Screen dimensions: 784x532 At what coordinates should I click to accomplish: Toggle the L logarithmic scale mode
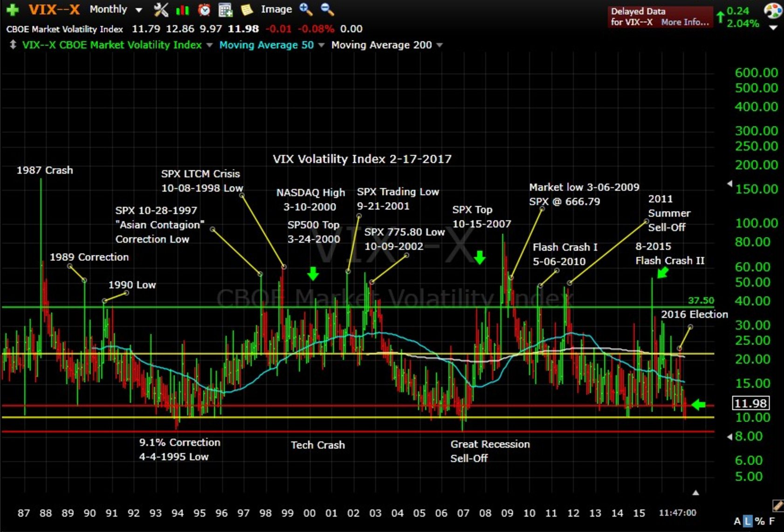click(x=748, y=521)
